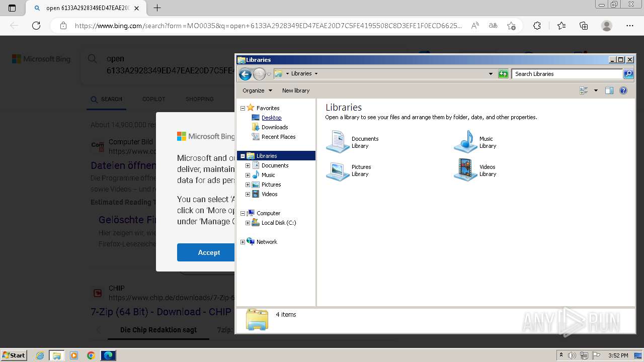
Task: Select Recent Places under Favorites
Action: point(278,137)
